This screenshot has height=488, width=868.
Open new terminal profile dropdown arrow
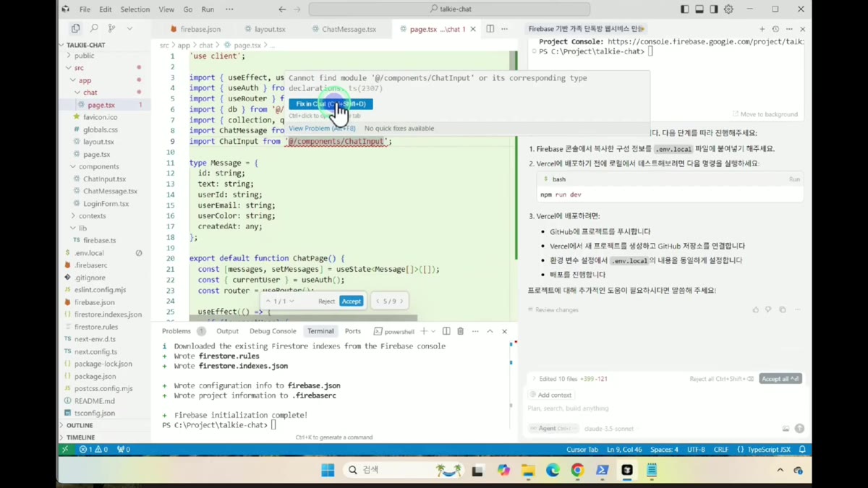click(434, 331)
